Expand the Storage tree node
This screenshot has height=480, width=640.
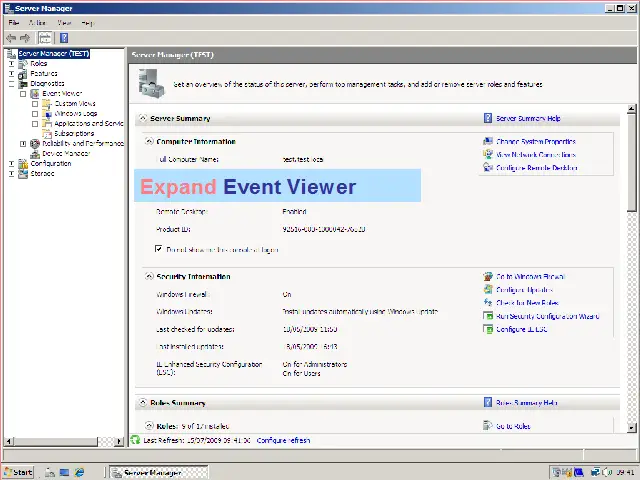click(x=11, y=174)
